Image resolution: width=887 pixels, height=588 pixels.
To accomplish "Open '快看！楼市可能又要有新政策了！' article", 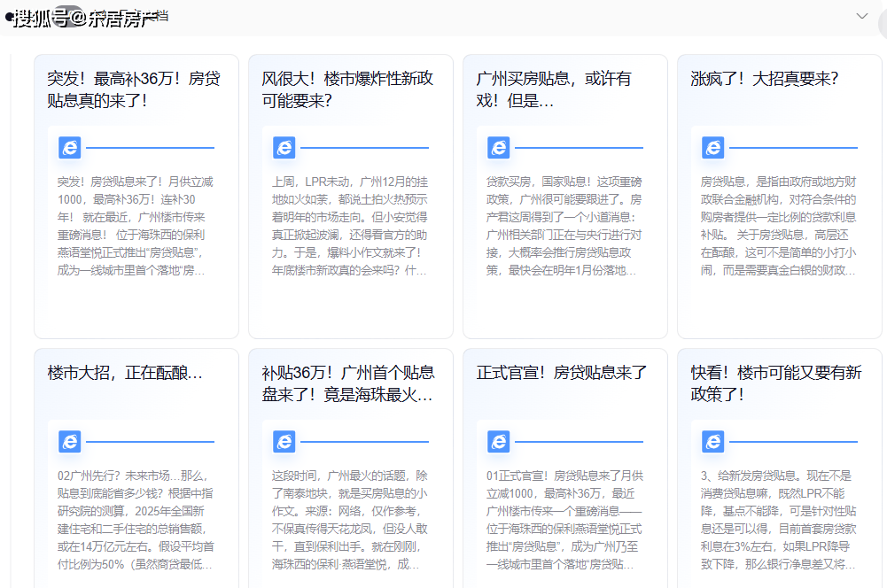I will [x=776, y=383].
